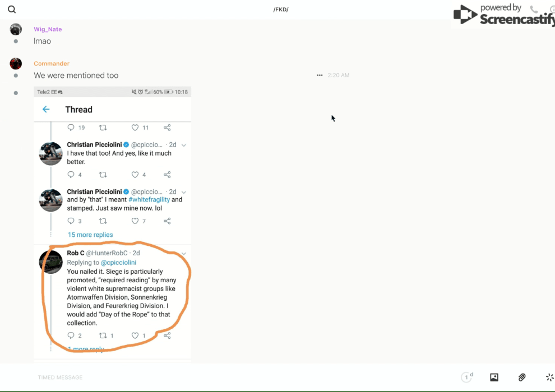
Task: Click the Commander user avatar
Action: click(x=16, y=64)
